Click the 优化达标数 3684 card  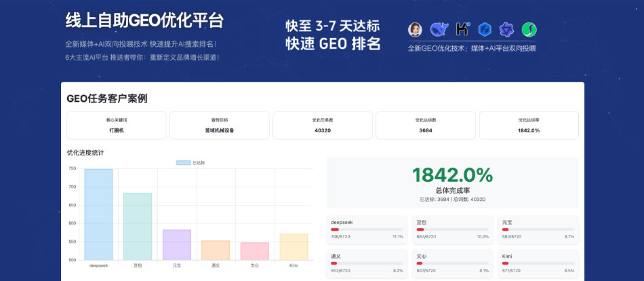[x=426, y=125]
